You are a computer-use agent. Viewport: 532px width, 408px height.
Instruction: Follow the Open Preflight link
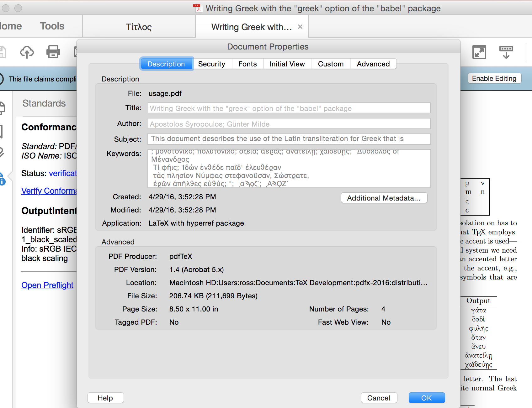click(x=47, y=285)
